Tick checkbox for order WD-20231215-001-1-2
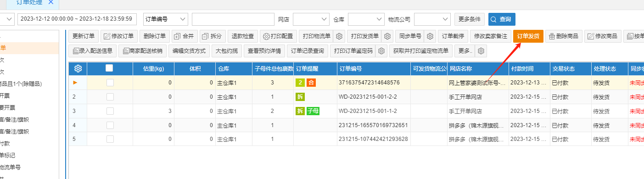Image resolution: width=644 pixels, height=179 pixels. click(110, 111)
